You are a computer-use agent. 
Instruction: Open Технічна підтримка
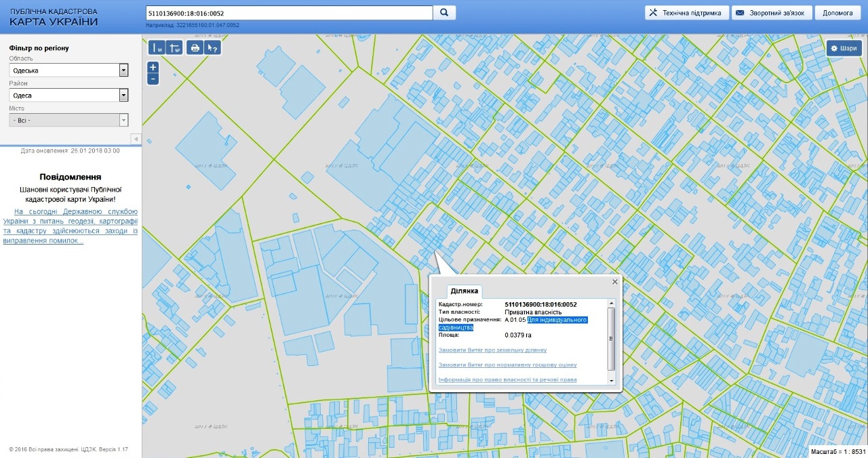coord(687,13)
